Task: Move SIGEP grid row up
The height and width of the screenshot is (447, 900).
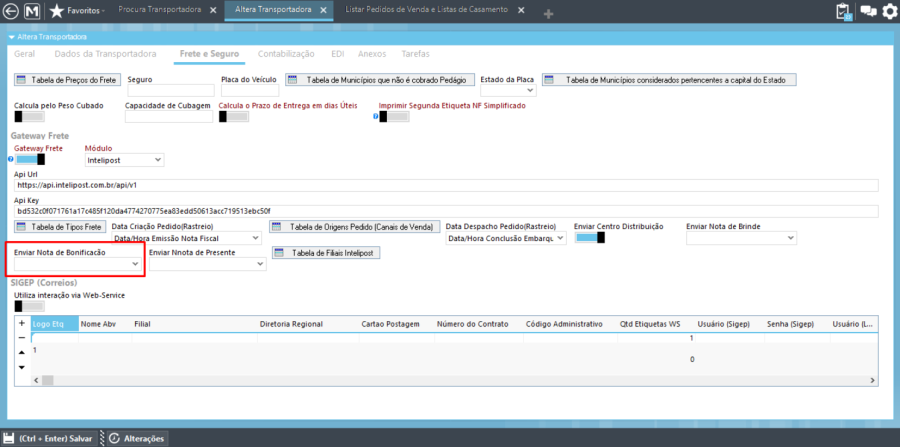Action: (x=22, y=352)
